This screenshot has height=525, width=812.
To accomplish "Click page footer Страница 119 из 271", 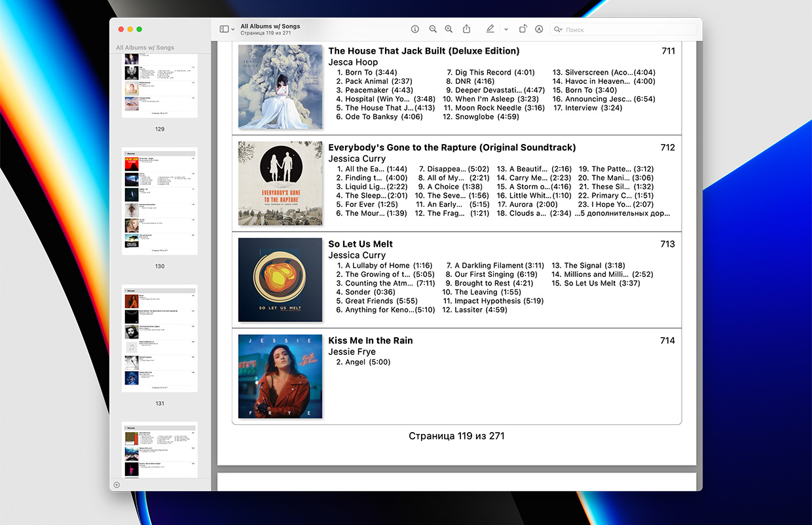I will [x=456, y=436].
